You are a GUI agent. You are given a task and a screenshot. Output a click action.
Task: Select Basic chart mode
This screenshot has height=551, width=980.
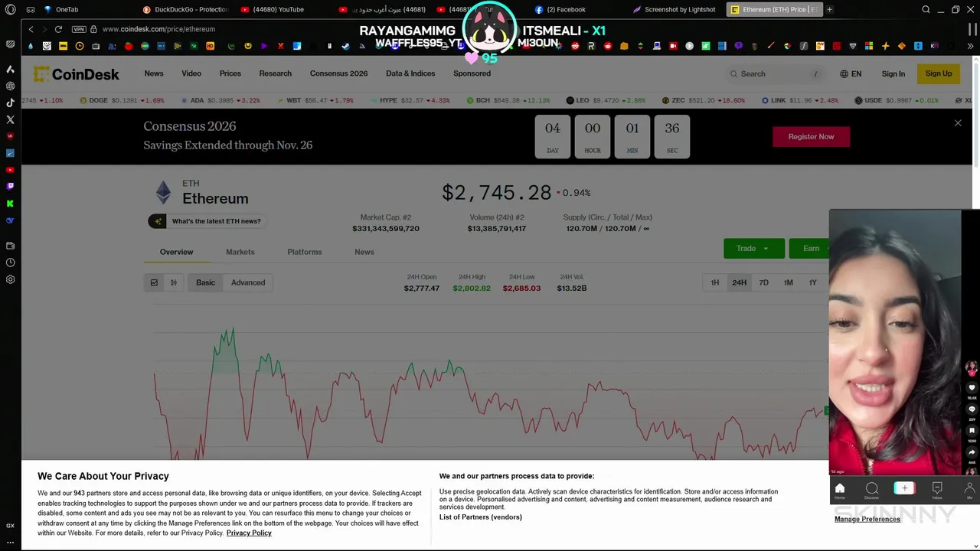pos(205,282)
